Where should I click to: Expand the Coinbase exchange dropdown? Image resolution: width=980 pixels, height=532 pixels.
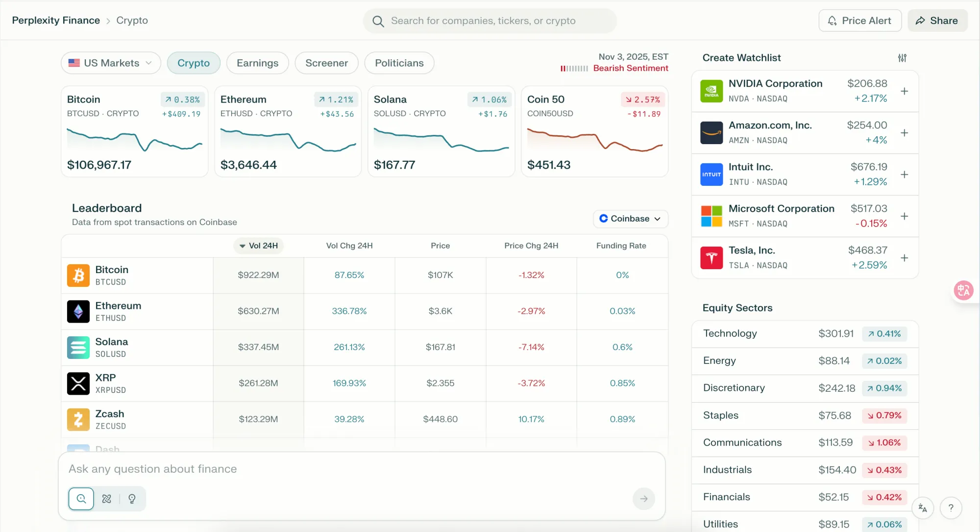pyautogui.click(x=631, y=219)
